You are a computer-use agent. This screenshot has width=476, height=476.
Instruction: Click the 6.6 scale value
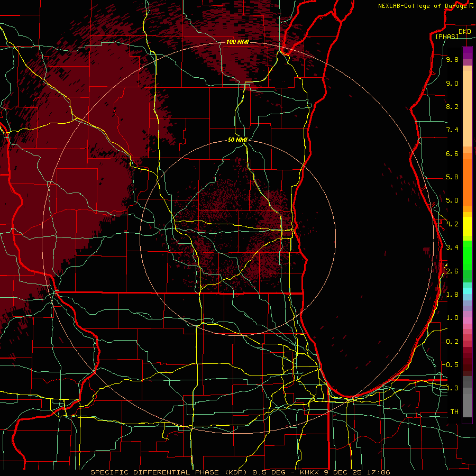click(452, 153)
